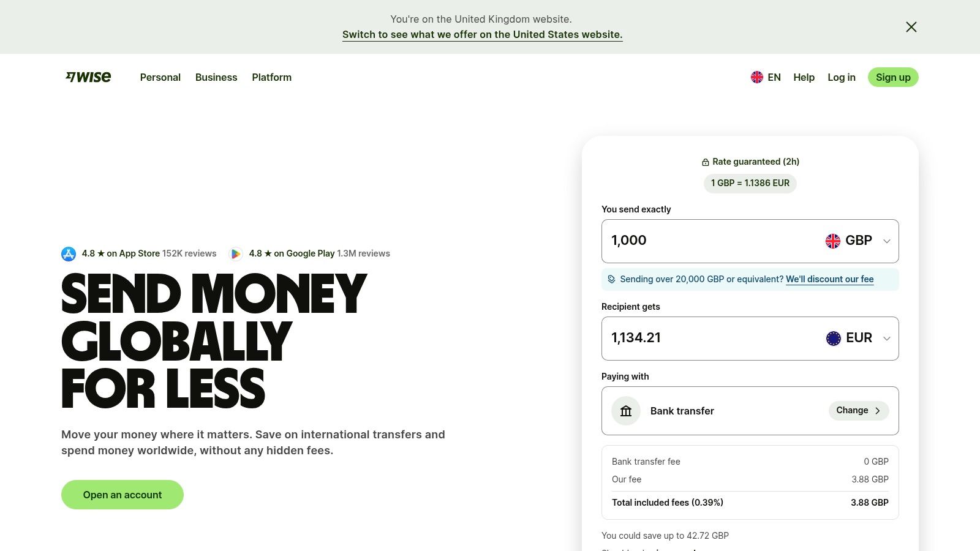This screenshot has width=980, height=551.
Task: Click the Open an account button
Action: point(122,494)
